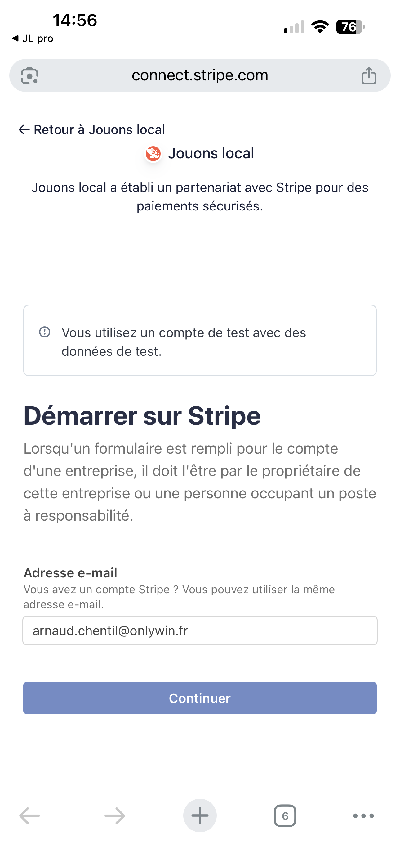Click the Jouons local round logo
400x868 pixels.
[x=153, y=154]
